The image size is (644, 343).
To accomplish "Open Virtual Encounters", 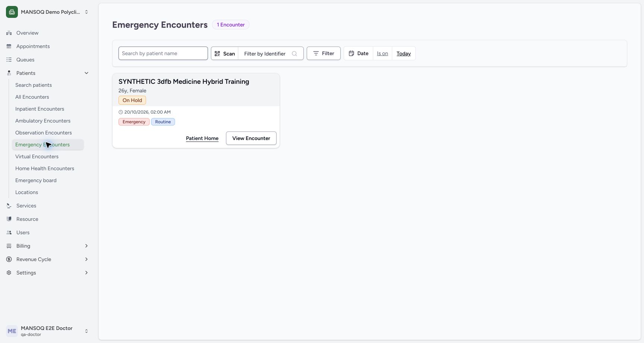I will pyautogui.click(x=37, y=156).
